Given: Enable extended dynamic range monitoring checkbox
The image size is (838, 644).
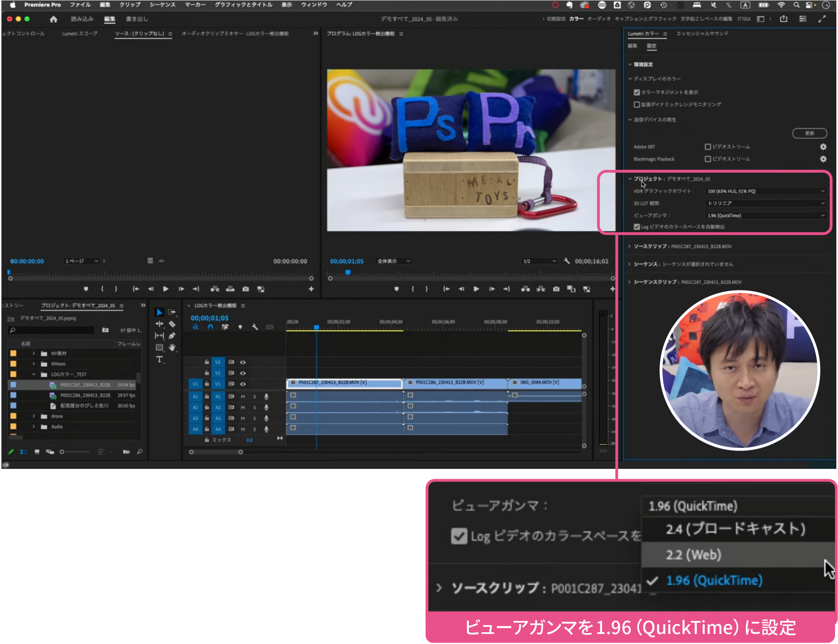Looking at the screenshot, I should [637, 104].
